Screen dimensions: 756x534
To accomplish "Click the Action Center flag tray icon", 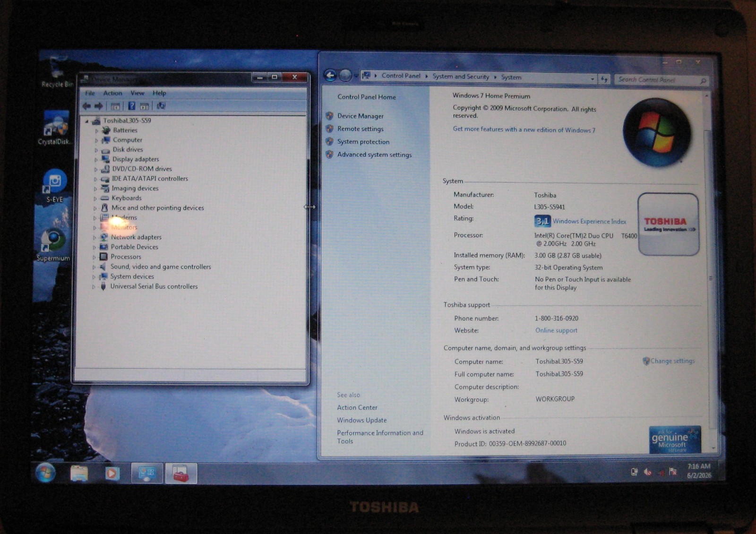I will (x=673, y=472).
